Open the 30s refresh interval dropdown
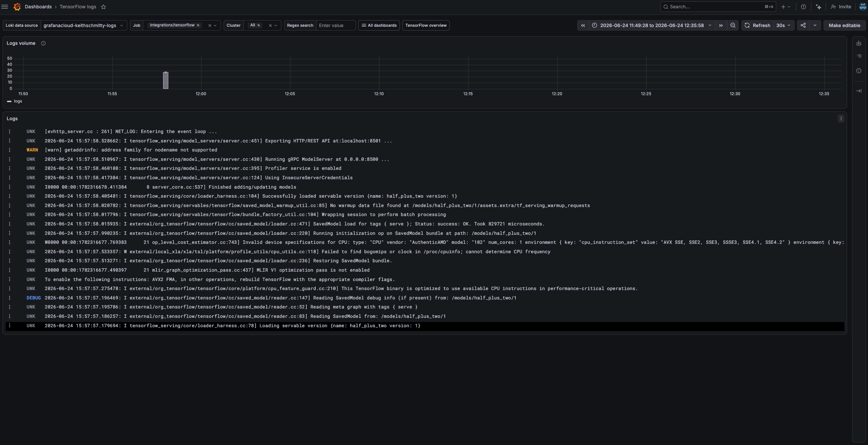This screenshot has height=445, width=868. click(x=784, y=25)
